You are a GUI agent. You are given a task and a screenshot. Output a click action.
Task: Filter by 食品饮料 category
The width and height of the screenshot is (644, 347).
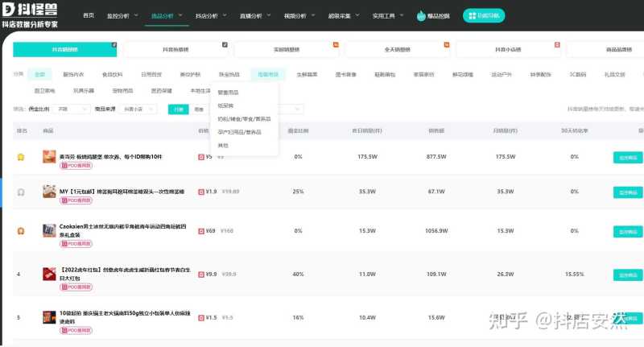112,74
